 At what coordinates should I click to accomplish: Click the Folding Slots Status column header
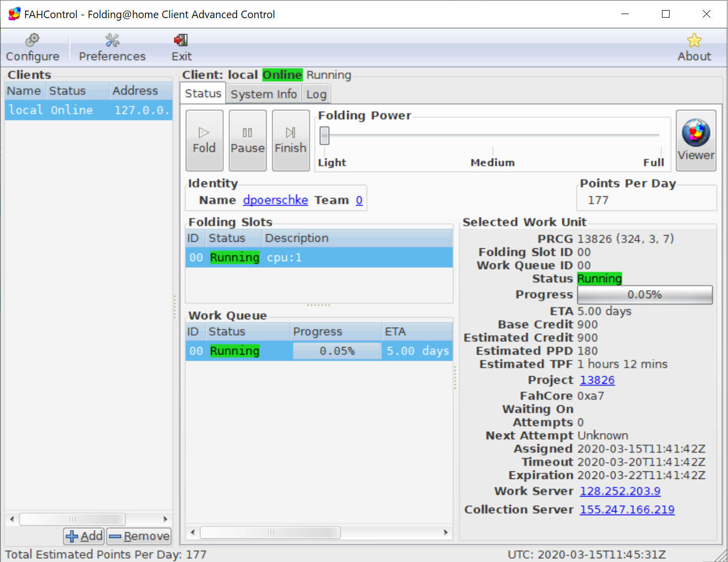pos(234,238)
